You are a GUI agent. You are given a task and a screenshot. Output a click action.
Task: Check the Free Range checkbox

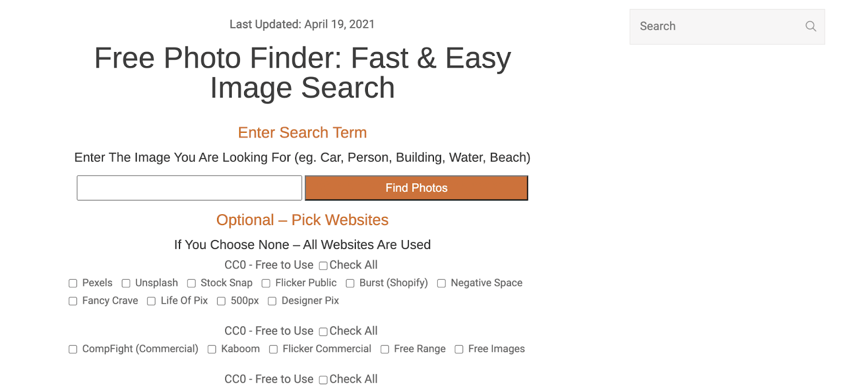[385, 350]
